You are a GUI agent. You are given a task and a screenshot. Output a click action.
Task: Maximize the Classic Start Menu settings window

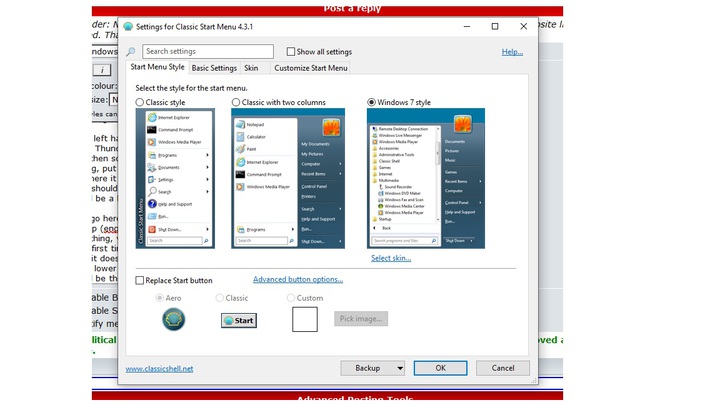click(x=495, y=27)
